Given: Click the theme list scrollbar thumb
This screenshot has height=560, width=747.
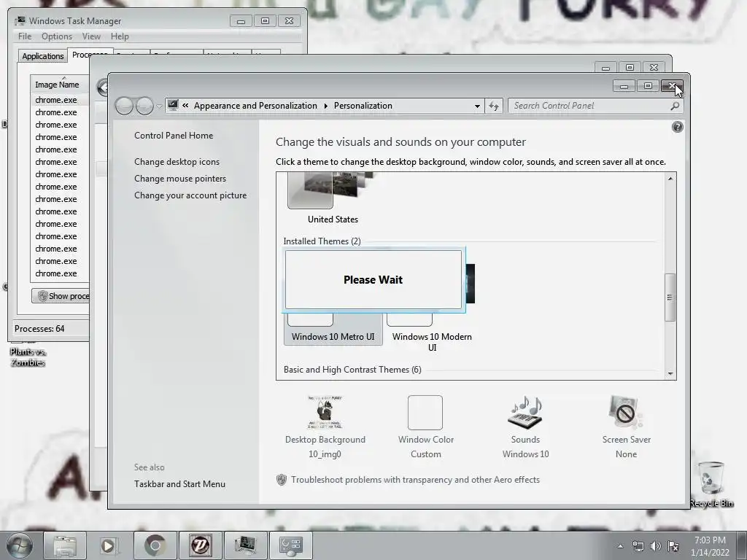Looking at the screenshot, I should (670, 297).
